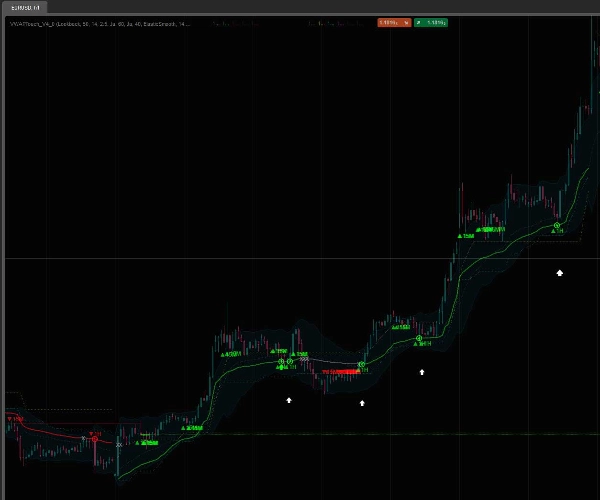
Task: Click the orange Sell price button
Action: coord(394,23)
